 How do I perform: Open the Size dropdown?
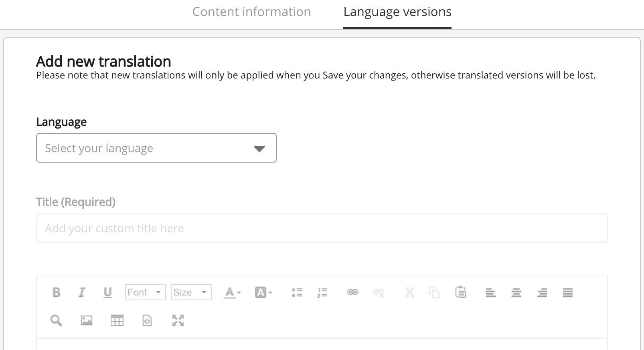pyautogui.click(x=191, y=292)
